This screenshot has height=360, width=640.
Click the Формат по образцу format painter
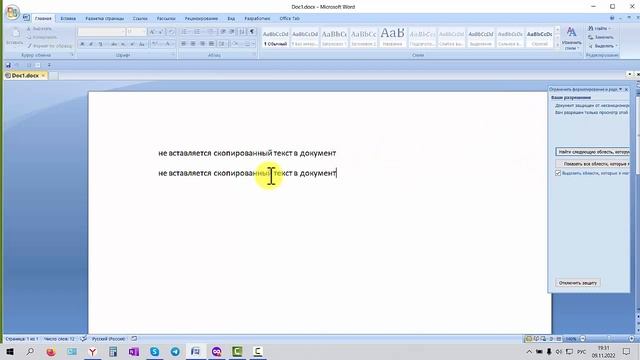50,46
